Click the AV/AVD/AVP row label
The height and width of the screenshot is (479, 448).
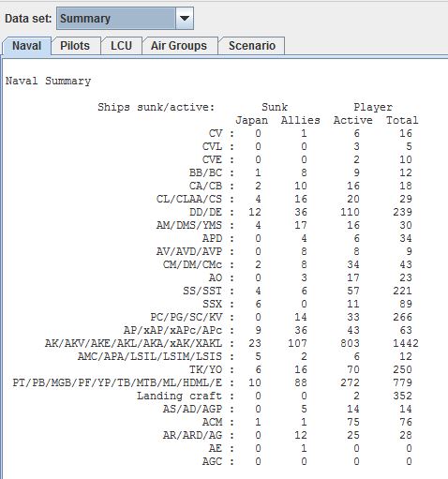click(189, 251)
